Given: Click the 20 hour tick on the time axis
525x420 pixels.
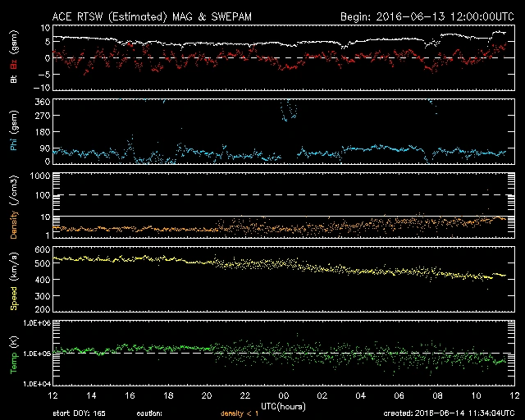Looking at the screenshot, I should click(x=206, y=395).
